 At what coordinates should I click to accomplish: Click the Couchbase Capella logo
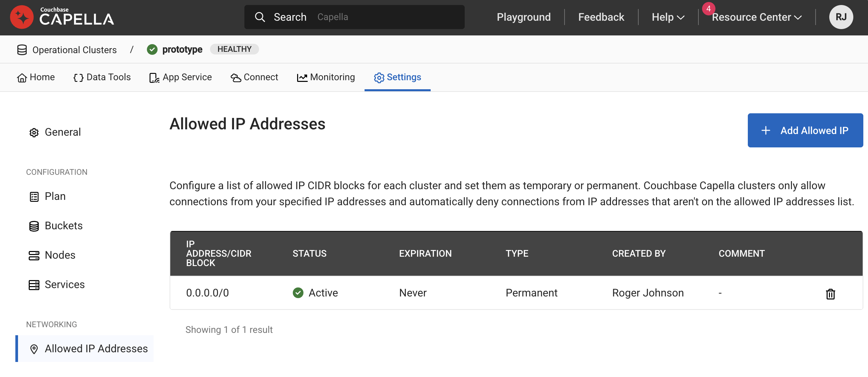(x=62, y=17)
